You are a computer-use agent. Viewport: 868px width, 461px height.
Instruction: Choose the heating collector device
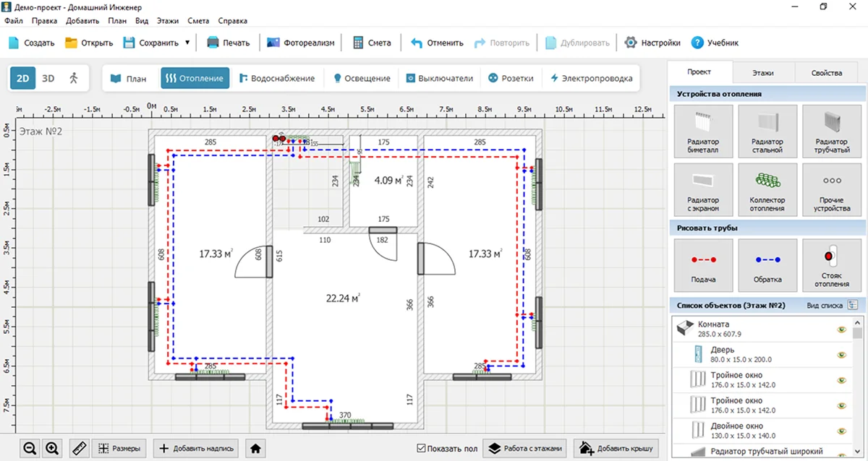(767, 189)
